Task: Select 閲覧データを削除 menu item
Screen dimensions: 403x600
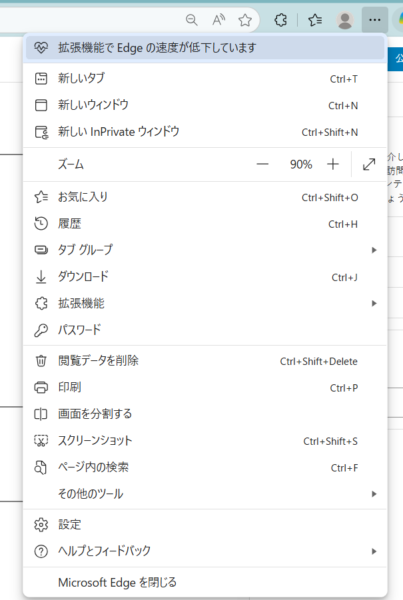Action: coord(205,361)
